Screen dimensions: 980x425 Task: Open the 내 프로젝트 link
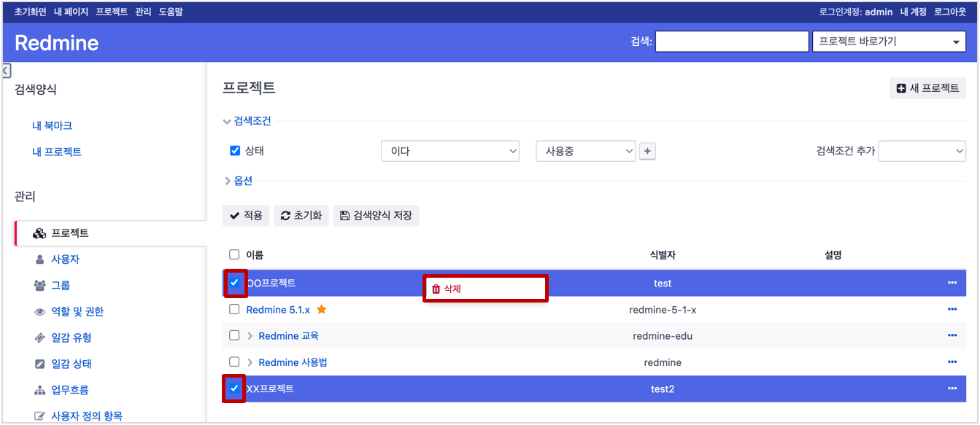point(57,152)
